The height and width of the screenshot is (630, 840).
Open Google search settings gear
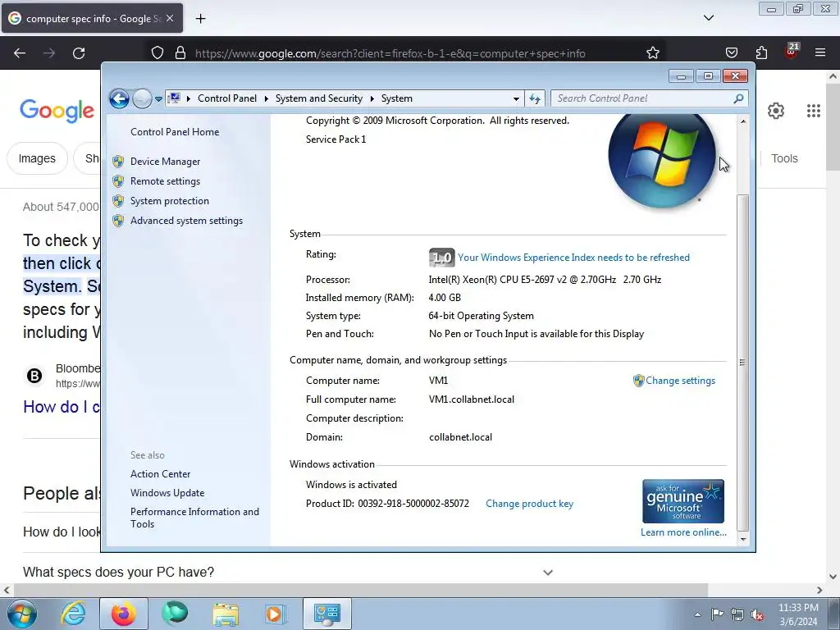click(776, 111)
